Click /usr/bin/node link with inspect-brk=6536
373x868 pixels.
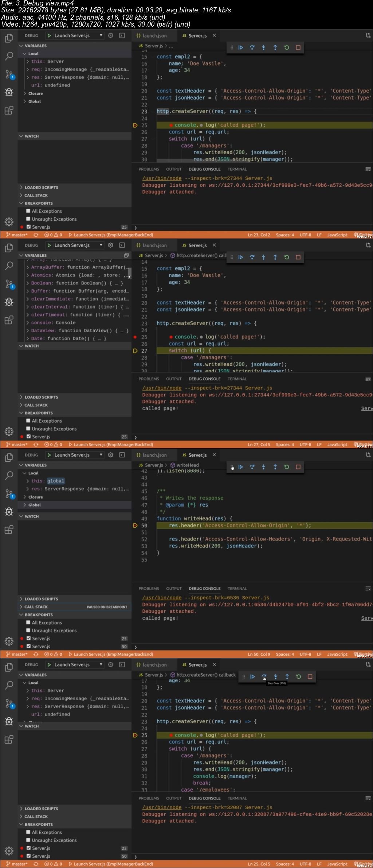[x=162, y=598]
